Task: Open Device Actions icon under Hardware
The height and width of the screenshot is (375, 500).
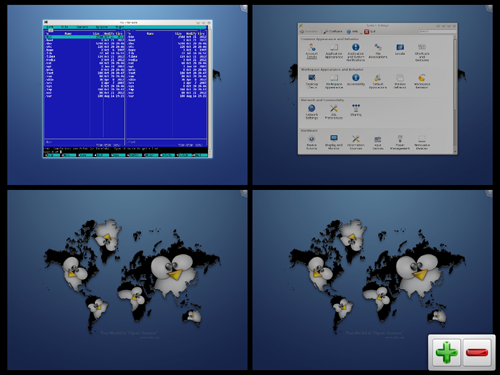Action: pos(312,142)
